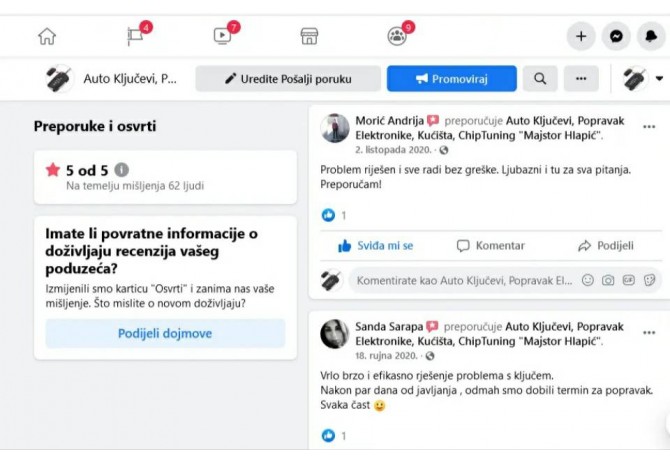The width and height of the screenshot is (670, 464).
Task: Add a GIF via GIF icon
Action: (629, 280)
